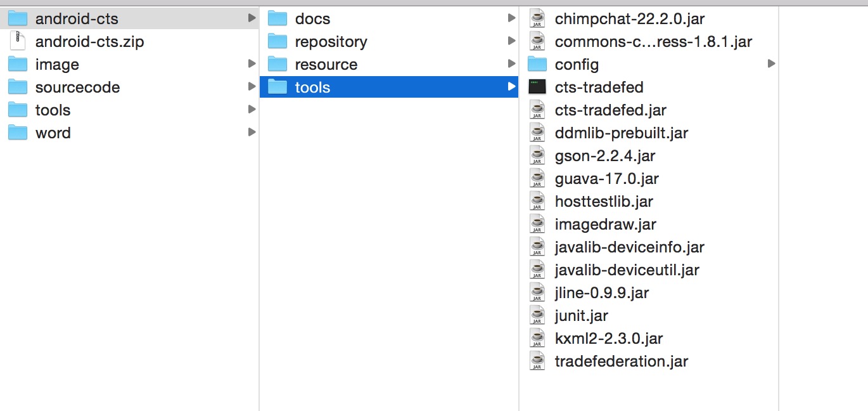Select the ddmlib-prebuilt.jar file
868x411 pixels.
[x=649, y=133]
